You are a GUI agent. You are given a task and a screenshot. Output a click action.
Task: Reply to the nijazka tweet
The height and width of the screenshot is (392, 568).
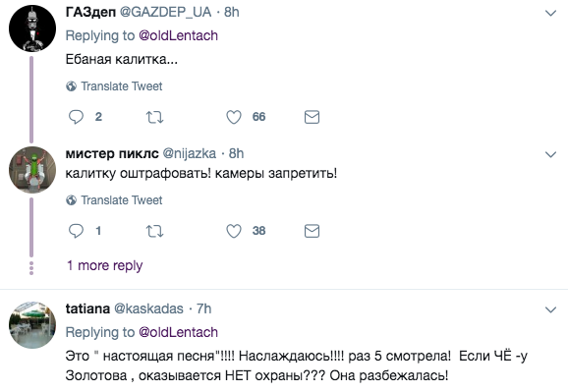pyautogui.click(x=76, y=231)
